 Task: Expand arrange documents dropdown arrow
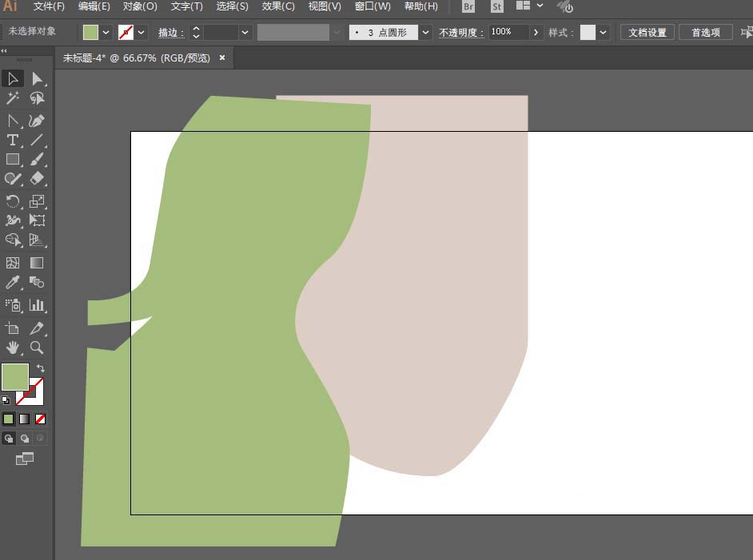tap(540, 6)
